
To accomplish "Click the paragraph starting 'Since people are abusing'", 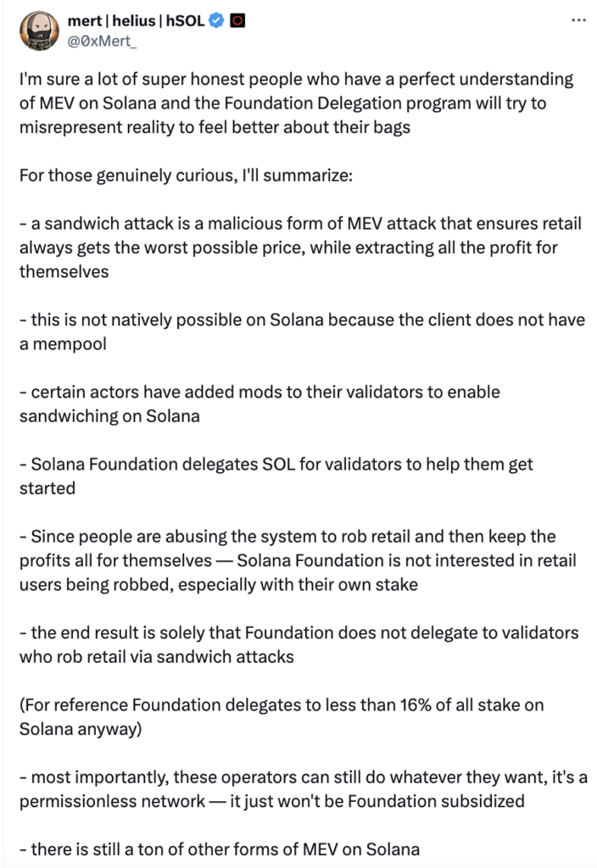I will [x=298, y=560].
